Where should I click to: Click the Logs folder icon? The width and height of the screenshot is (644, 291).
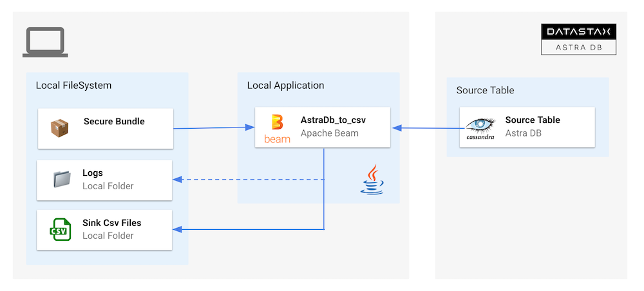pos(62,180)
